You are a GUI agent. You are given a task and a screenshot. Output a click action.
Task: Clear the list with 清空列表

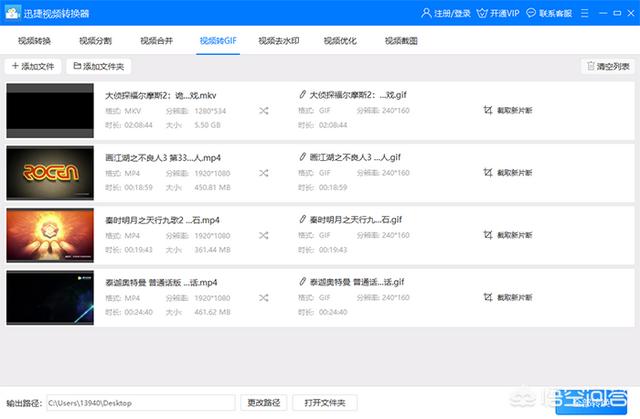(608, 66)
